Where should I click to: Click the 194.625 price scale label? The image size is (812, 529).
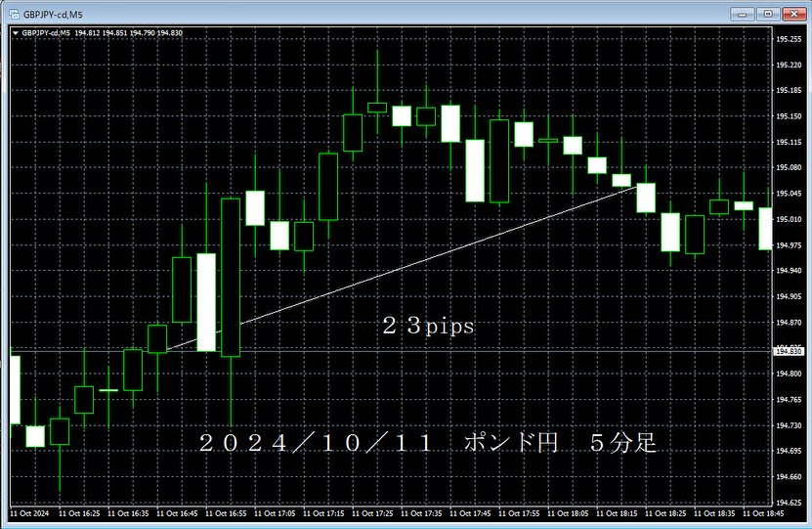(x=789, y=503)
